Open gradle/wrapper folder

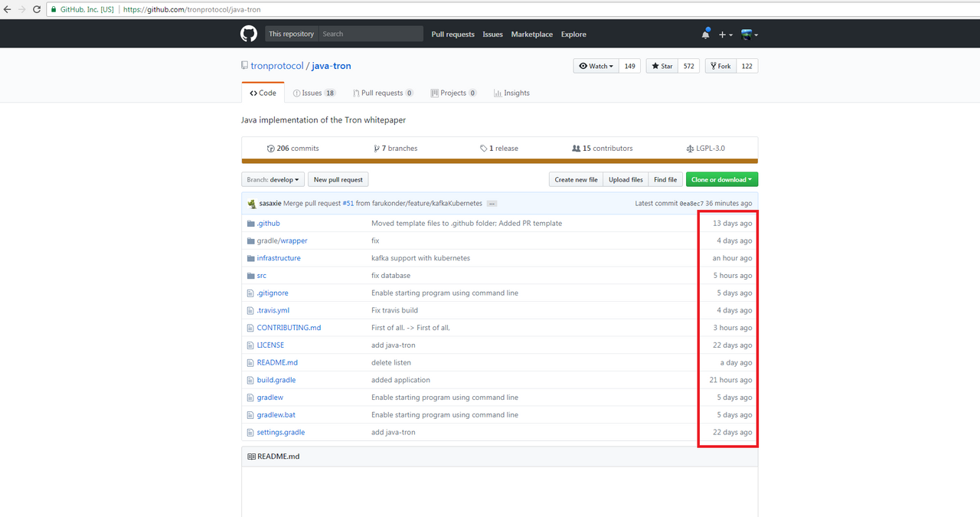(283, 241)
